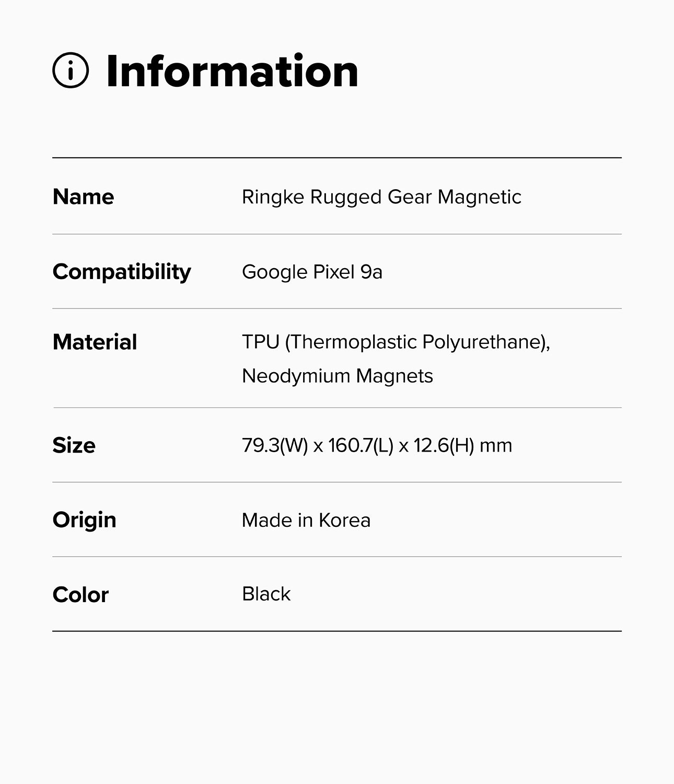The width and height of the screenshot is (674, 784).
Task: Select the Origin row label
Action: pyautogui.click(x=84, y=520)
